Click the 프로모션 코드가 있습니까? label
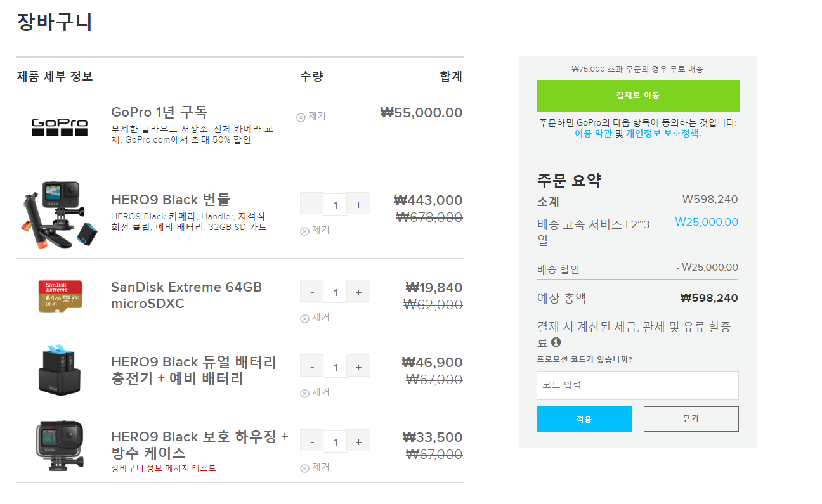The height and width of the screenshot is (504, 822). point(584,360)
